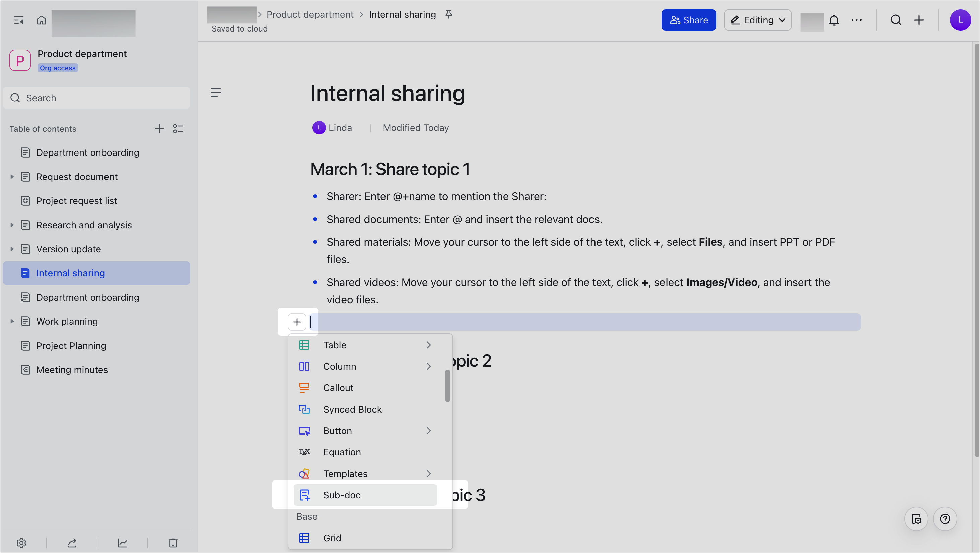Image resolution: width=980 pixels, height=553 pixels.
Task: Click the sidebar Search field
Action: 96,98
